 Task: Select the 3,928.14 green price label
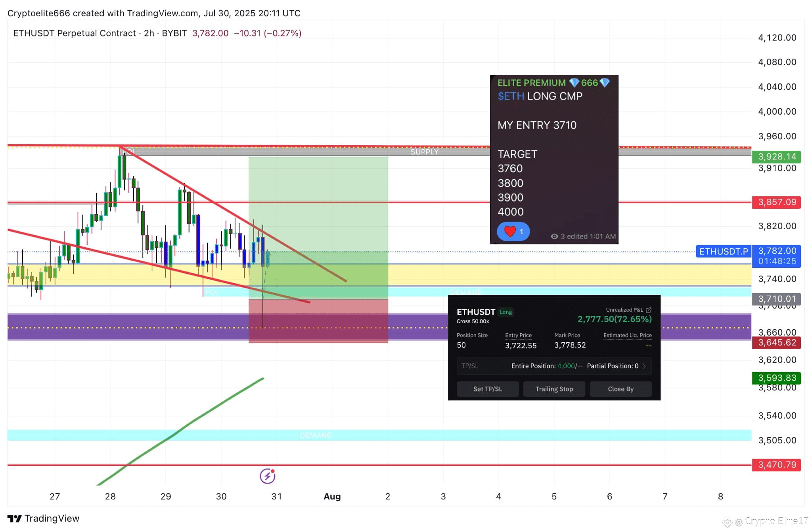pyautogui.click(x=776, y=157)
